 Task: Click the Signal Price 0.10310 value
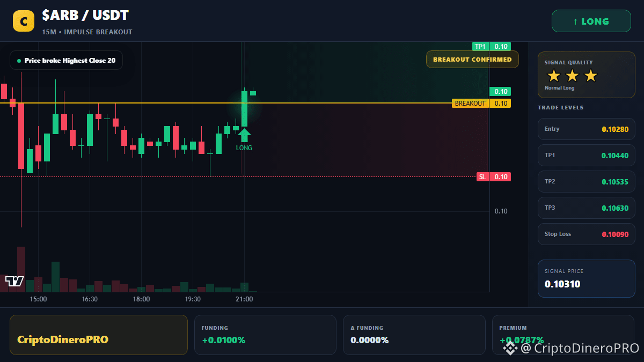coord(562,284)
